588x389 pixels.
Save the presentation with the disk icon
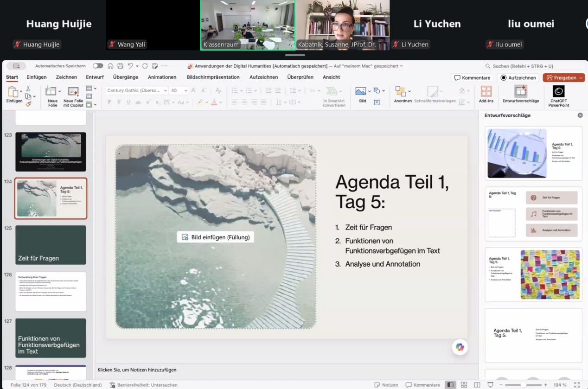point(120,66)
